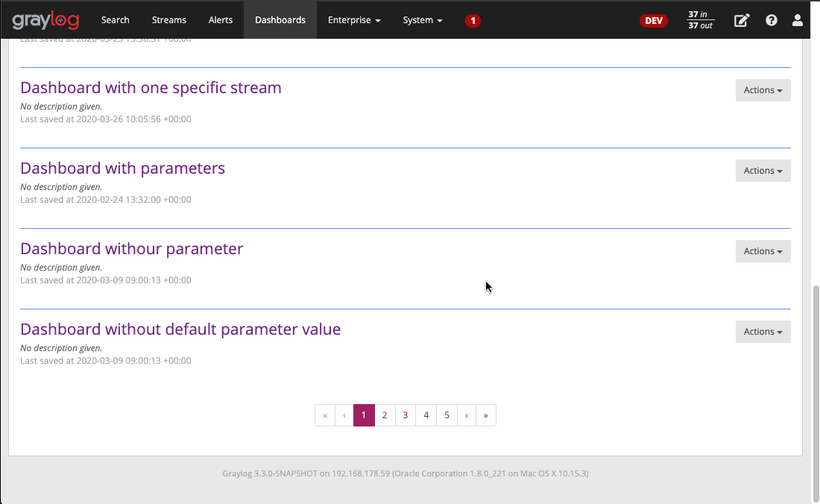
Task: Go to page 3 of dashboards
Action: click(405, 415)
